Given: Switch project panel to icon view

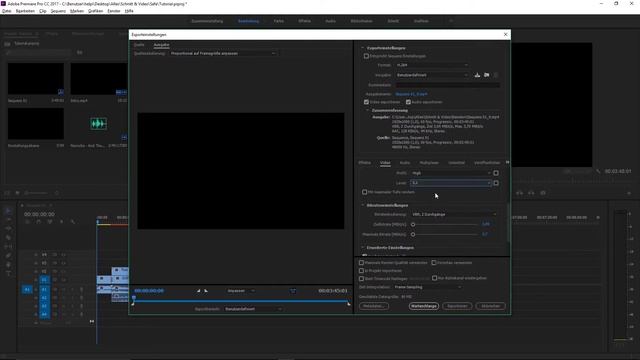Looking at the screenshot, I should [x=17, y=193].
